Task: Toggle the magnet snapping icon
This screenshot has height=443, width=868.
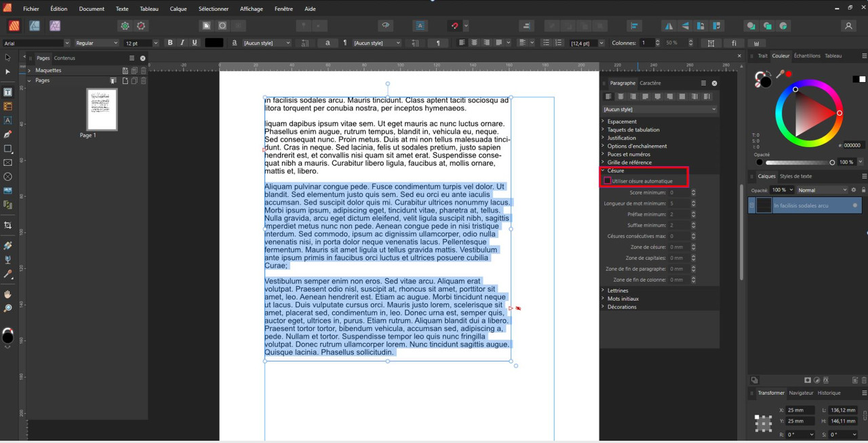Action: 454,26
